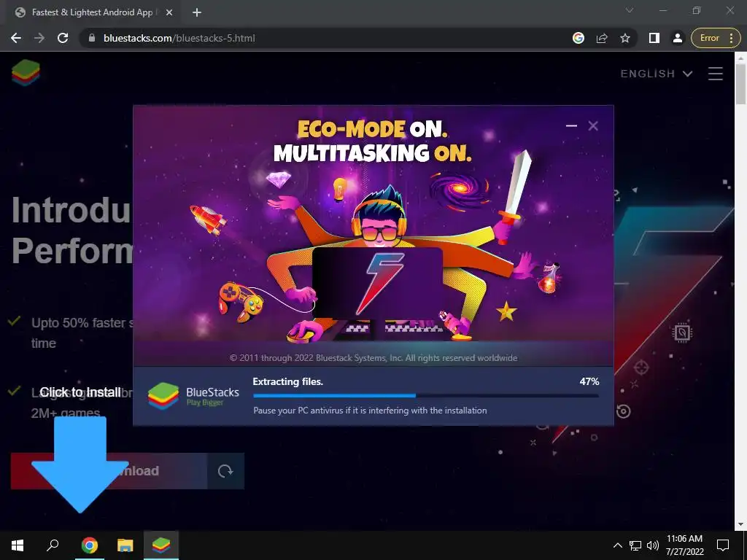Open the Chrome profile menu

678,38
